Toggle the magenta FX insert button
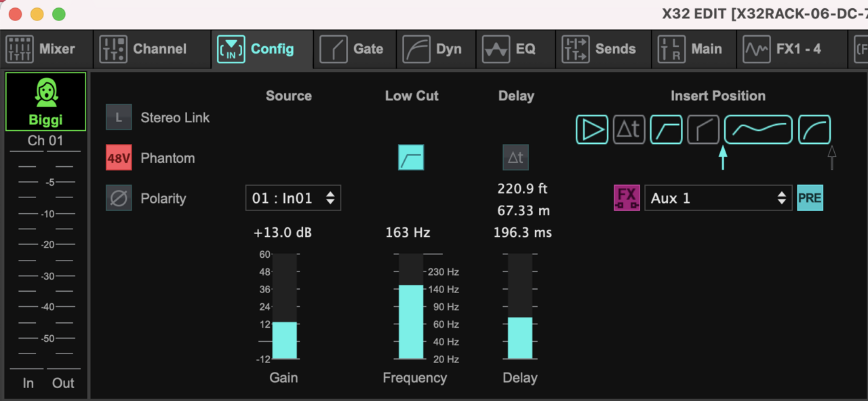This screenshot has width=868, height=401. coord(627,198)
